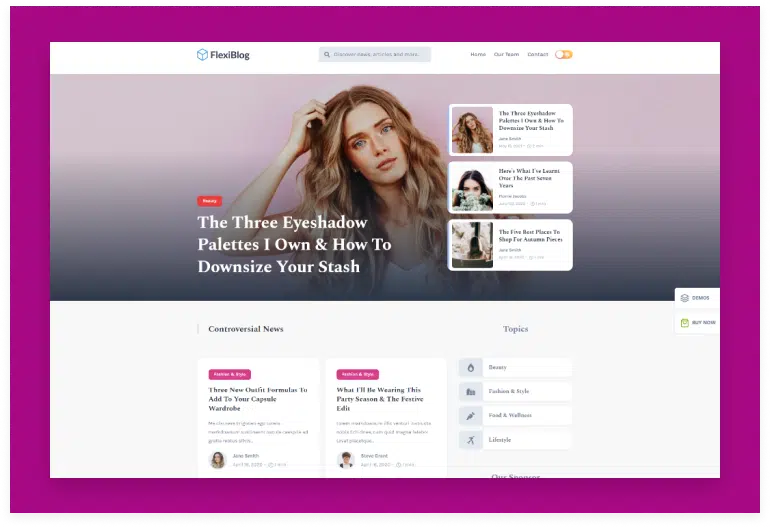Click Fashion & Style tag on Three New Outfit card
The image size is (770, 527).
click(230, 374)
